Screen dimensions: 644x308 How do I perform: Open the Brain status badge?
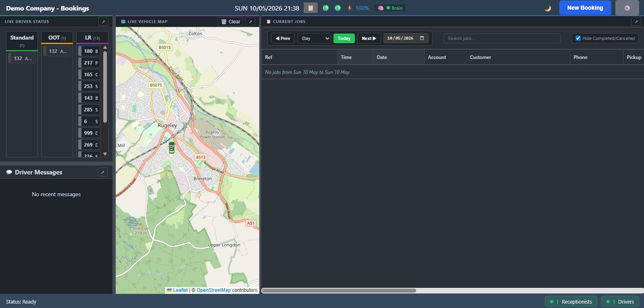click(x=390, y=8)
